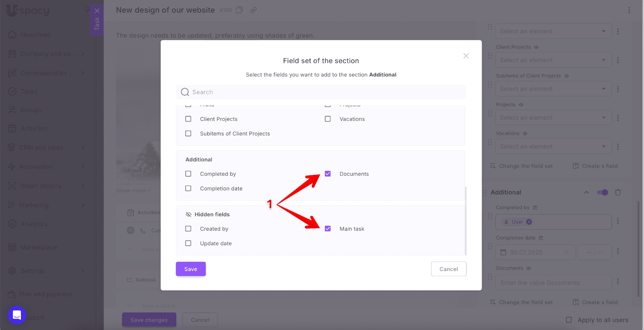This screenshot has height=330, width=644.
Task: Uncheck the Main task checkbox
Action: click(x=328, y=229)
